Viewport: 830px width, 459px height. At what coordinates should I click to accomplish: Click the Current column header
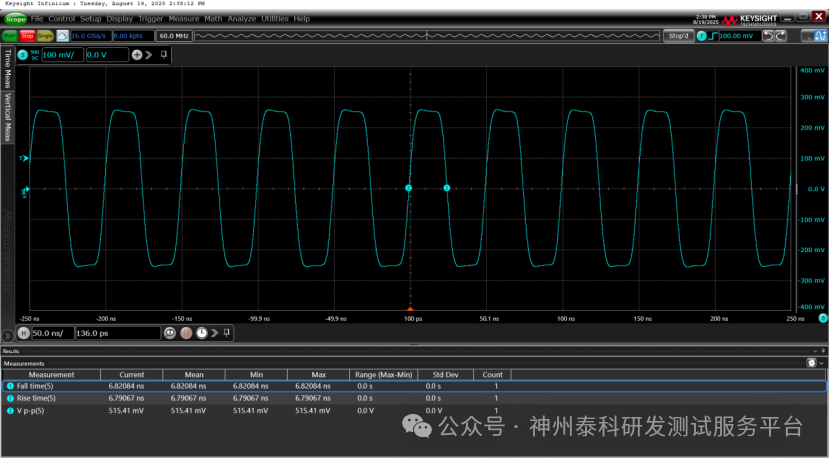coord(132,374)
